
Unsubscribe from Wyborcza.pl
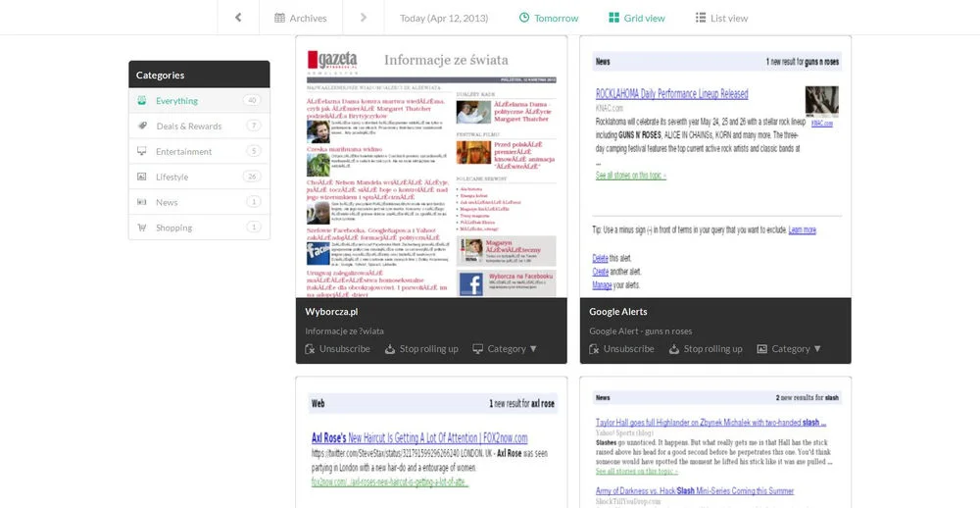point(337,349)
